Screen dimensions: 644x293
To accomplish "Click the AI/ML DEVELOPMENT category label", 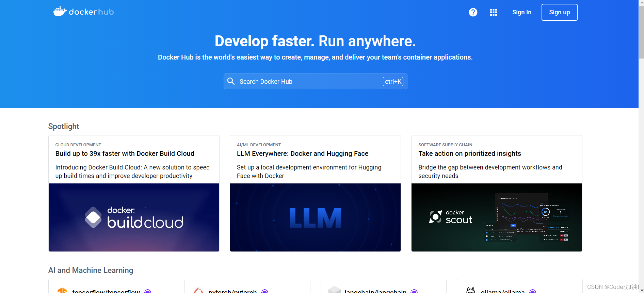I will point(259,145).
